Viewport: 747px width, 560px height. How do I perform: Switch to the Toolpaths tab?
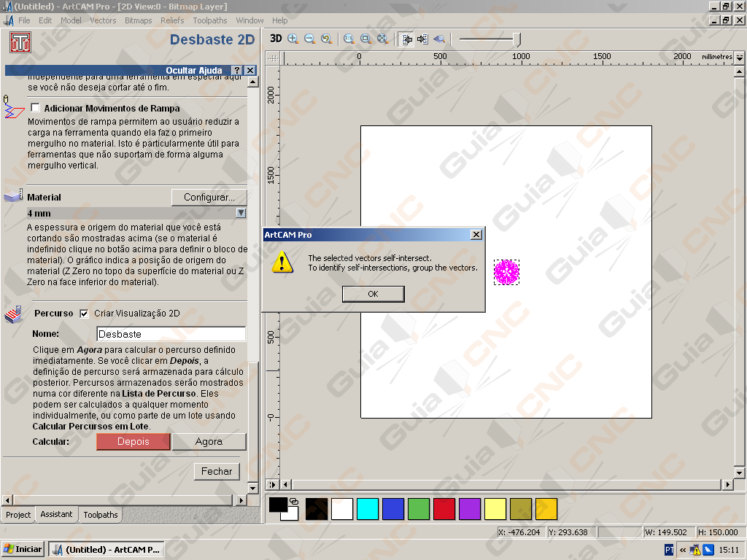[101, 515]
